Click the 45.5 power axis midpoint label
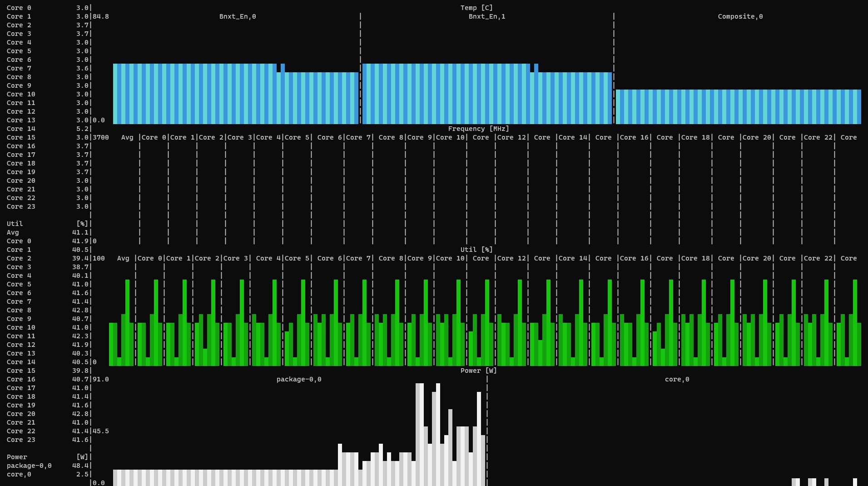Viewport: 868px width, 486px height. [x=101, y=431]
